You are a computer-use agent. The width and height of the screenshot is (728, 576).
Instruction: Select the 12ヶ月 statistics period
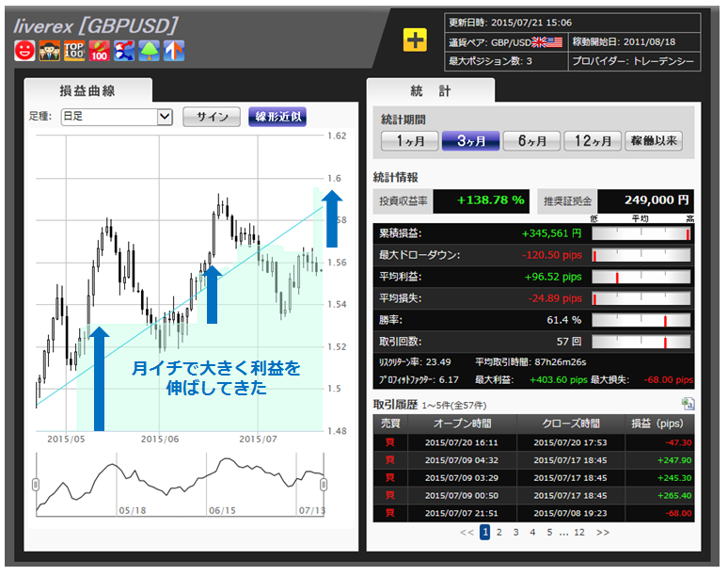point(593,141)
